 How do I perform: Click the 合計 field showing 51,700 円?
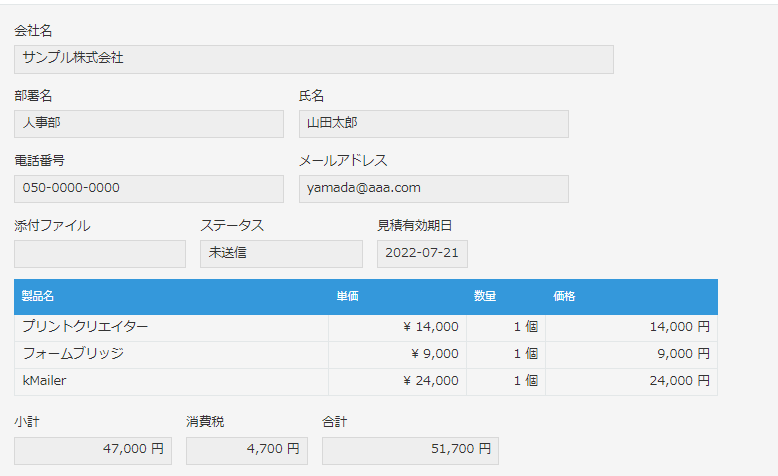tap(410, 450)
